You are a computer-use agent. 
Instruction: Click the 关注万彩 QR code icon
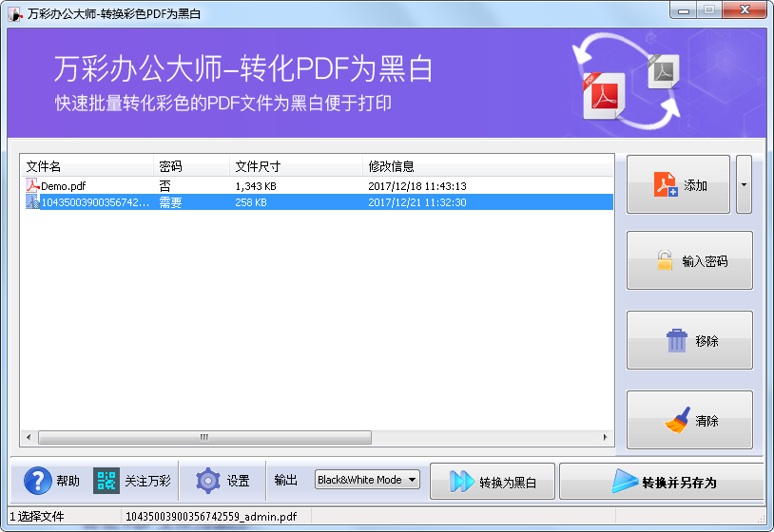(106, 481)
